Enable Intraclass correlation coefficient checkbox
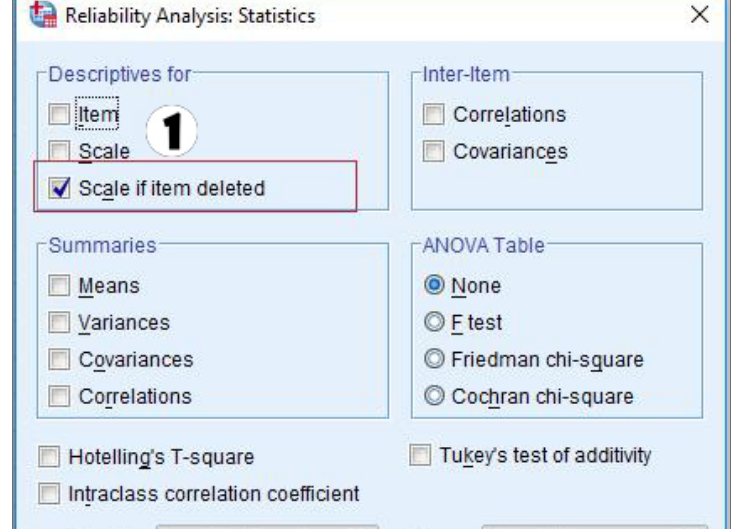This screenshot has width=737, height=529. 49,494
